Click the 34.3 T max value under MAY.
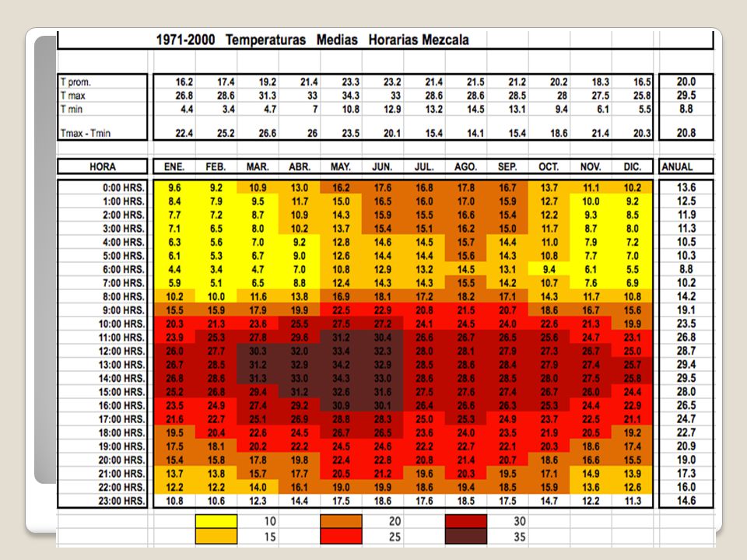This screenshot has height=560, width=747. click(351, 96)
